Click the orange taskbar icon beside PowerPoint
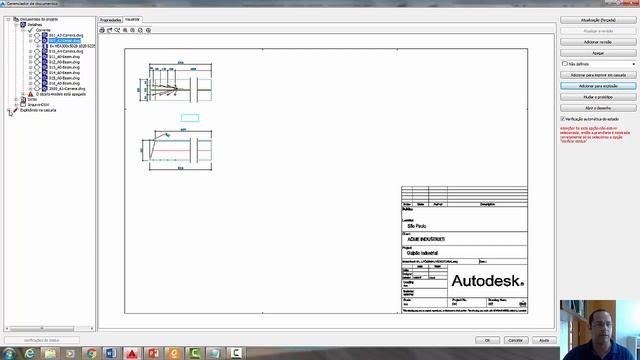This screenshot has height=360, width=640. (173, 353)
